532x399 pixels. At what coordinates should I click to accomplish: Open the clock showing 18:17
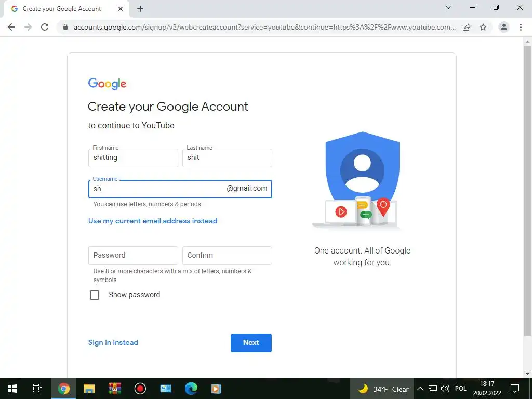pyautogui.click(x=487, y=389)
